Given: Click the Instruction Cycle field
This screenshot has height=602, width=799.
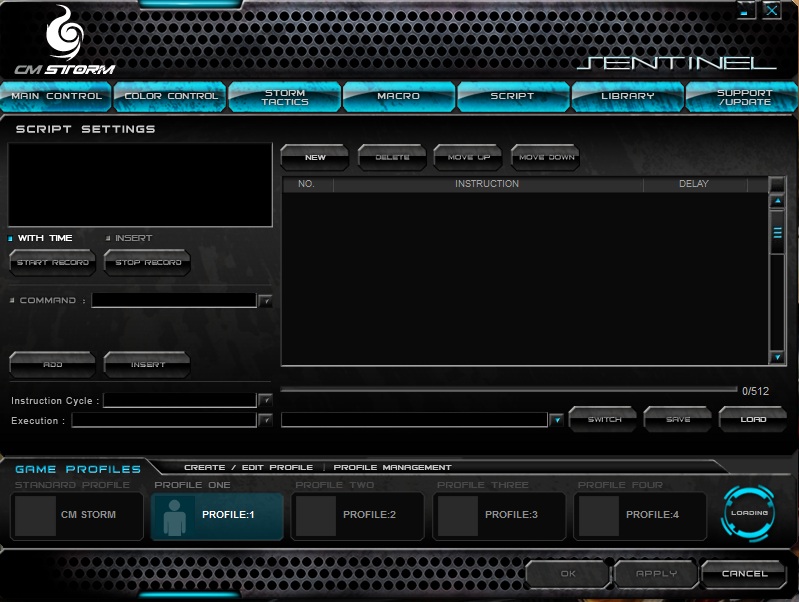Looking at the screenshot, I should (x=180, y=400).
